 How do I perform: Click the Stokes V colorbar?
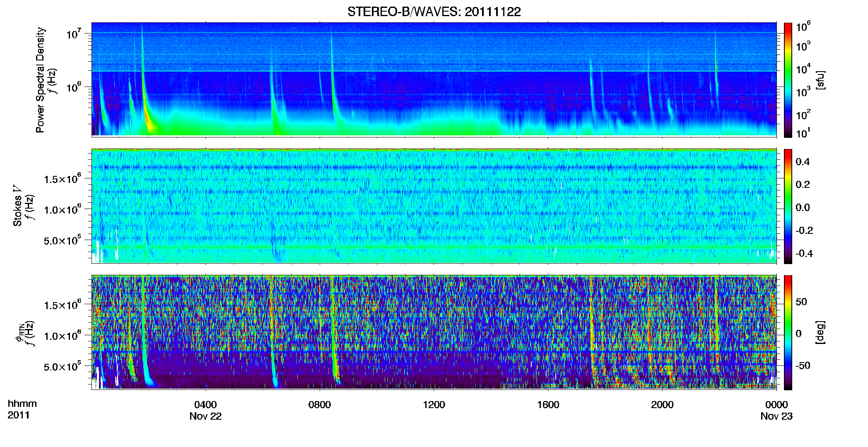click(x=788, y=206)
